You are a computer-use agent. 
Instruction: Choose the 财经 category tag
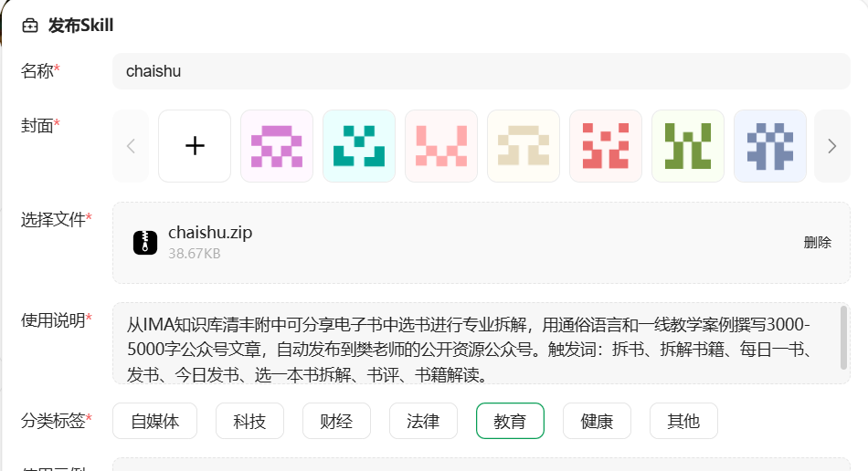(336, 421)
